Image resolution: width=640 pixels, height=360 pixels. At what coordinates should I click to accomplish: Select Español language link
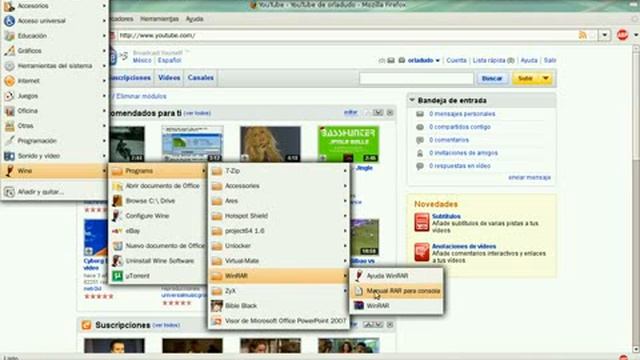coord(169,60)
